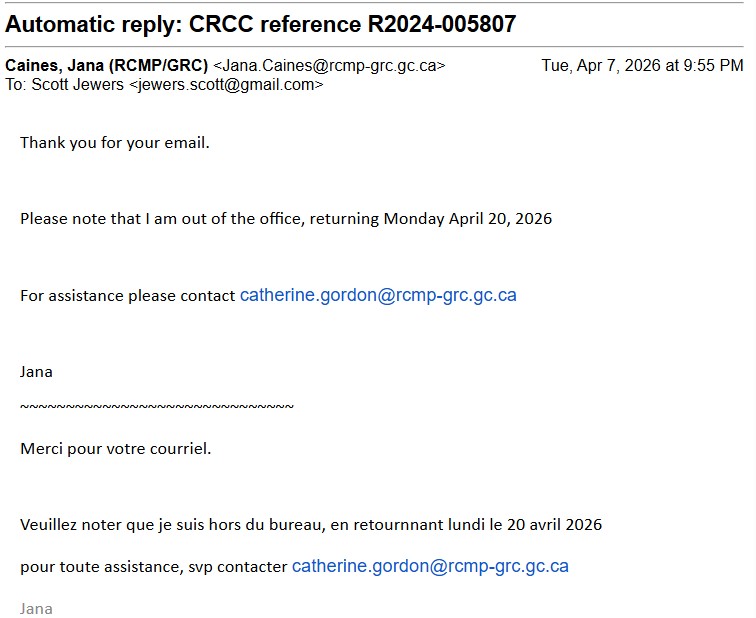Click the 'Veuillez noter que je suis' sentence
Screen dimensions: 756x618
pos(311,524)
